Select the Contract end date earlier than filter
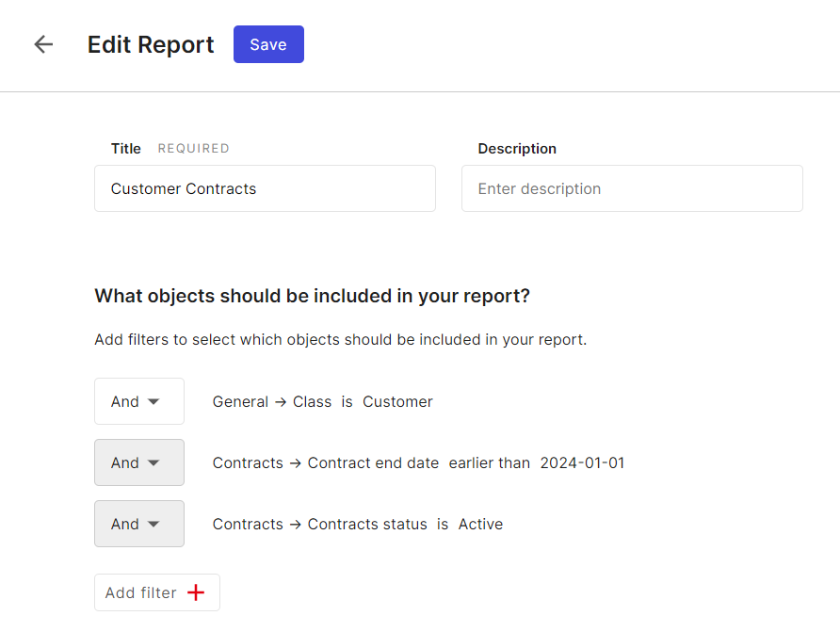 418,462
